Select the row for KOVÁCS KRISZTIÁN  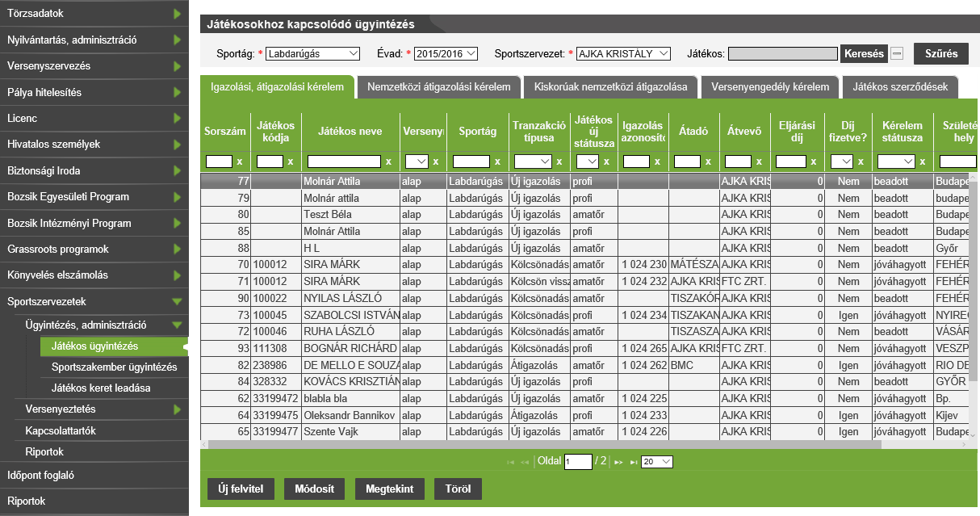(x=584, y=381)
